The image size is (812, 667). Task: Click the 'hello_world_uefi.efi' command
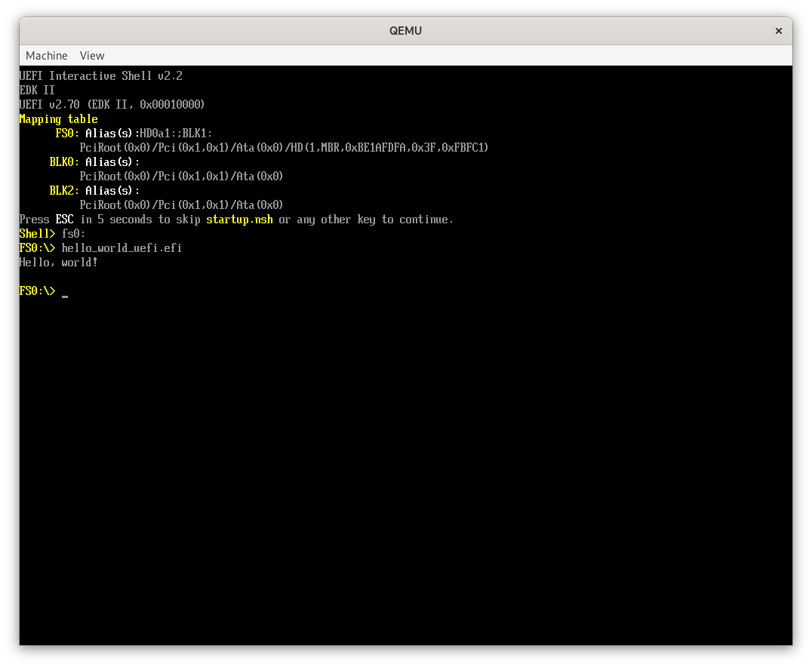[121, 248]
